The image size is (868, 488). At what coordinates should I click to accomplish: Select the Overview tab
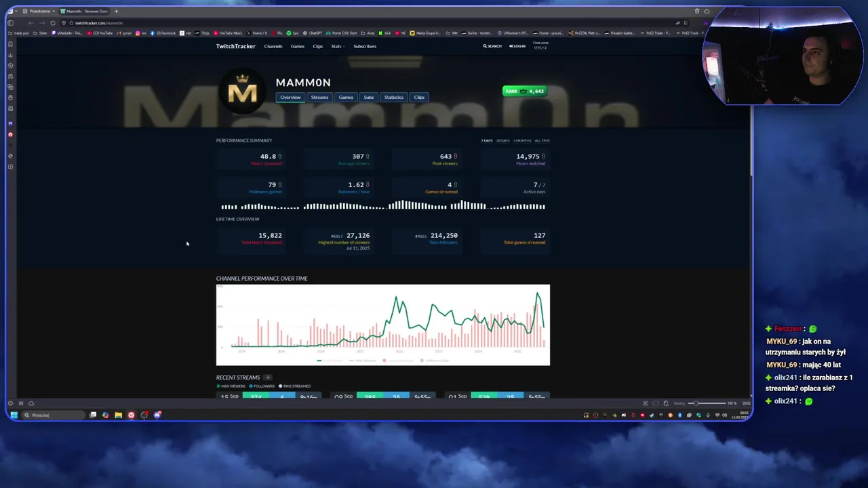pyautogui.click(x=290, y=97)
